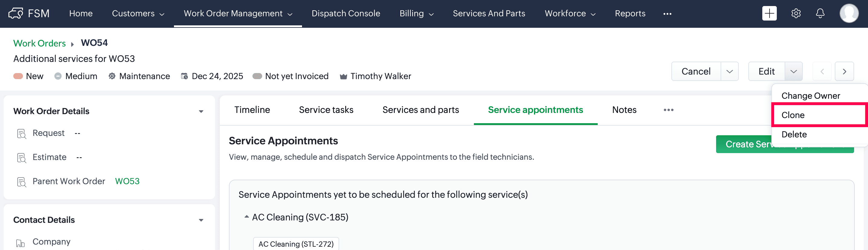
Task: Click the user profile avatar
Action: click(848, 14)
